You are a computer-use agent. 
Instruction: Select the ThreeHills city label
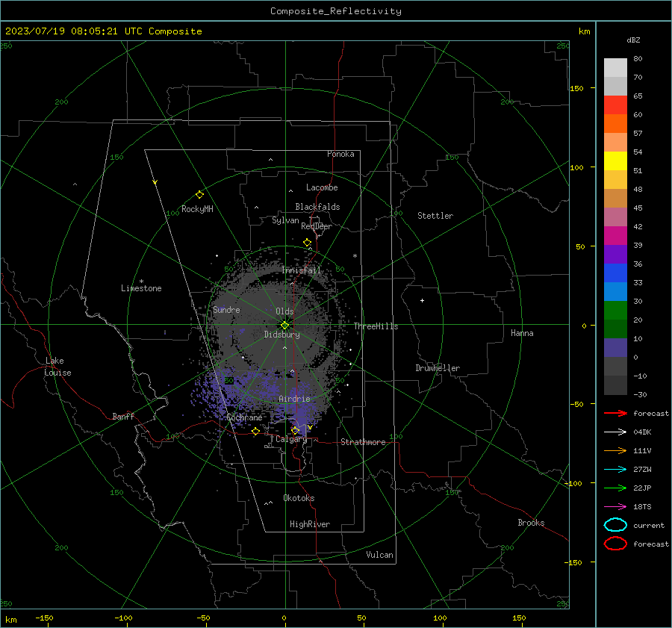(376, 326)
